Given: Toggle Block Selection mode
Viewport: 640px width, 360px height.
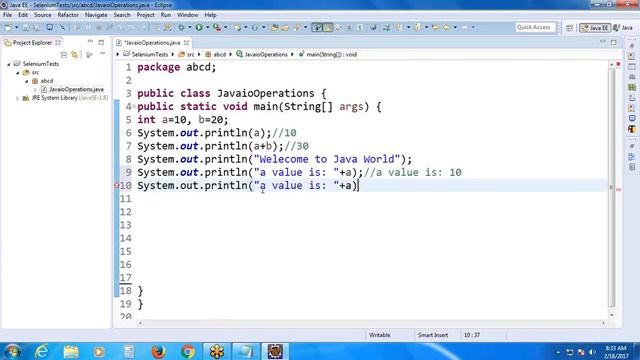Looking at the screenshot, I should click(x=349, y=27).
